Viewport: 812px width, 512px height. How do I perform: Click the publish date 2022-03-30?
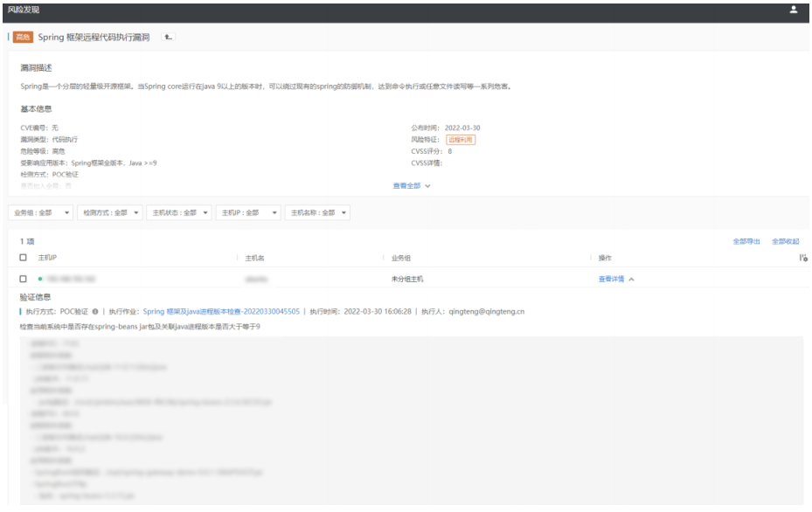[462, 128]
